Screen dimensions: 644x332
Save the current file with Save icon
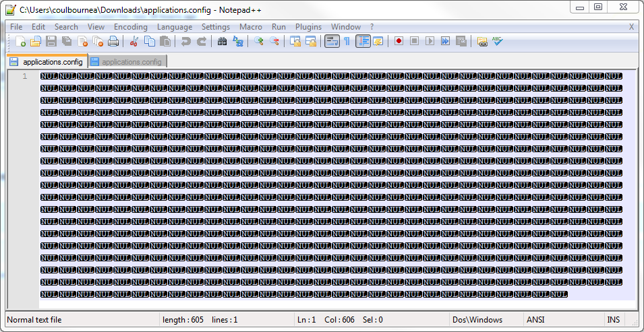51,41
